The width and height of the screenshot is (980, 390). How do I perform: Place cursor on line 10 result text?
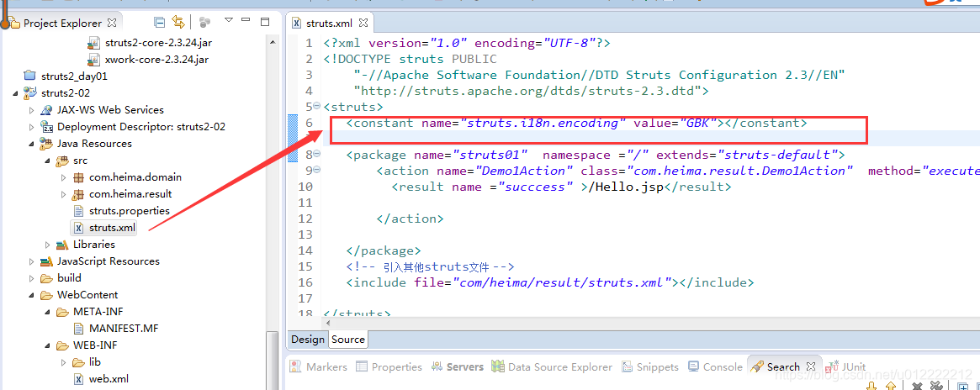pos(560,187)
